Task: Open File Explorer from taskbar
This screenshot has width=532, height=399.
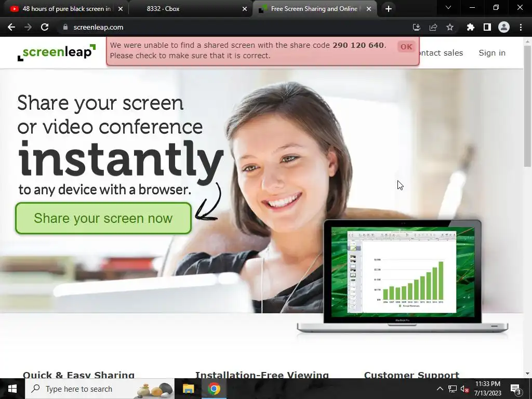Action: [x=188, y=389]
